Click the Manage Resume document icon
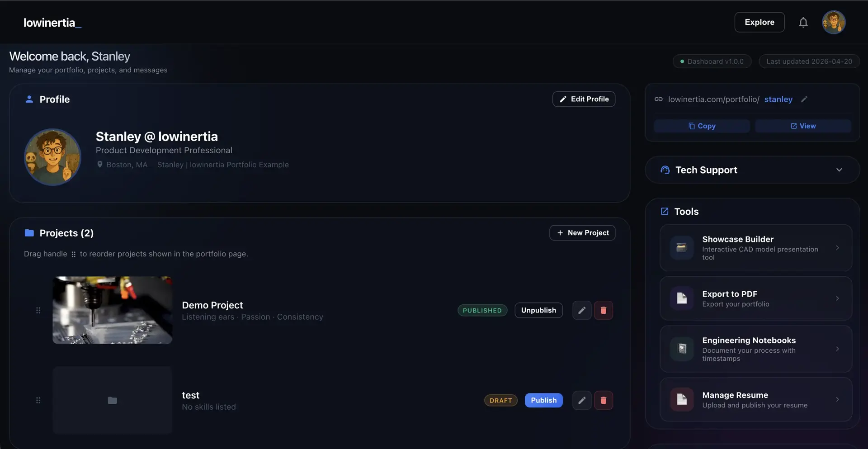 pos(682,399)
